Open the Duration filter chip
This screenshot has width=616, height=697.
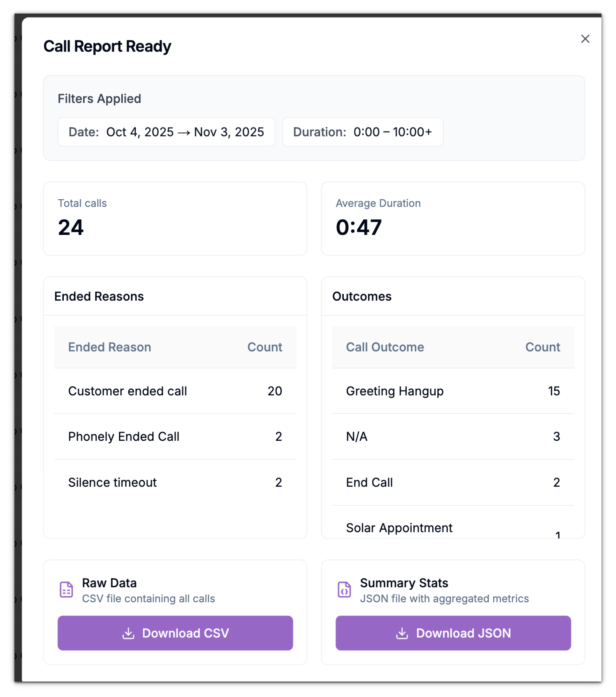tap(362, 132)
